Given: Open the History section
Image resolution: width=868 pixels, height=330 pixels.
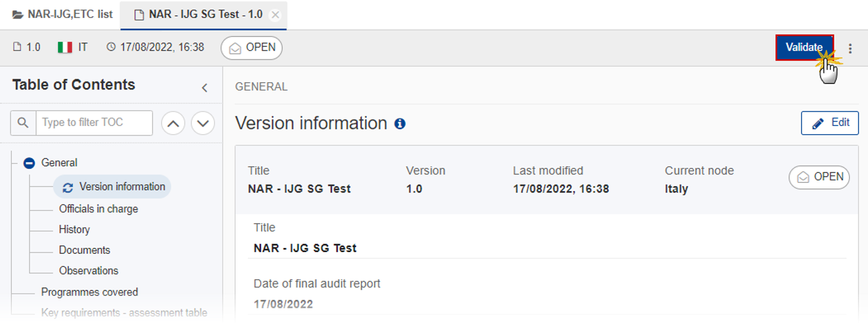Looking at the screenshot, I should (x=74, y=229).
